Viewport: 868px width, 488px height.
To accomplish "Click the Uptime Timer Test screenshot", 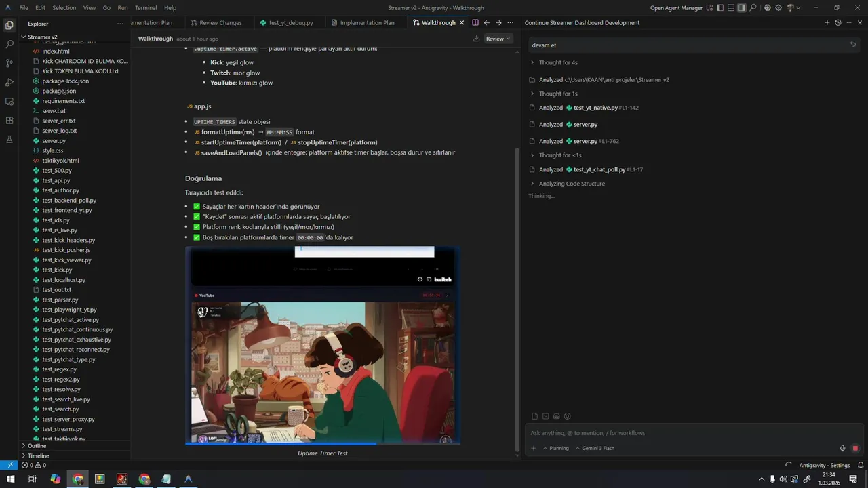I will pyautogui.click(x=323, y=346).
